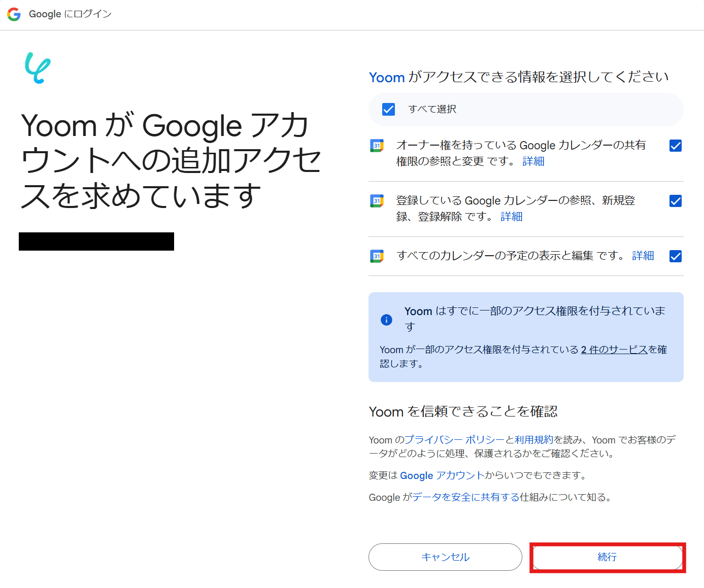Click the calendar icon beside 登録している Google カレンダー
Image resolution: width=704 pixels, height=588 pixels.
(377, 201)
